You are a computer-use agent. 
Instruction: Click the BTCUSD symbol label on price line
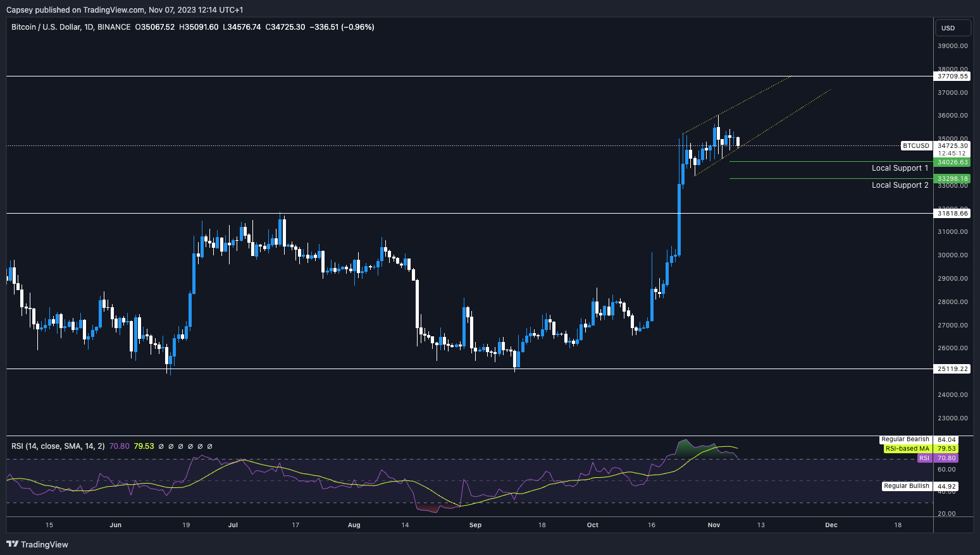click(x=916, y=146)
